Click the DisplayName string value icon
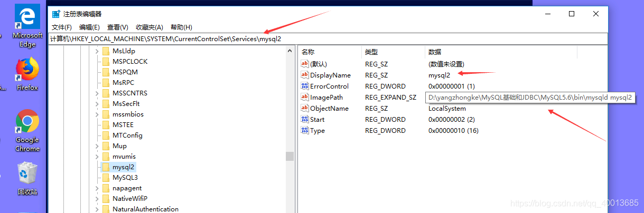Screen dimensions: 644x213 pyautogui.click(x=304, y=75)
